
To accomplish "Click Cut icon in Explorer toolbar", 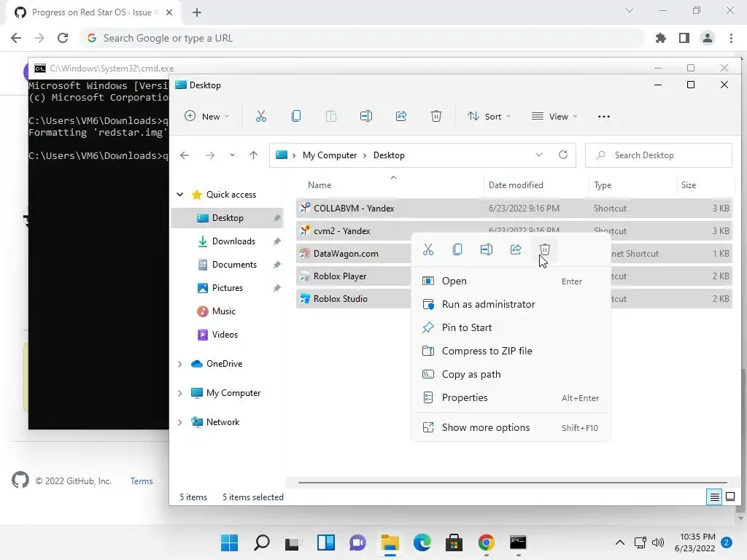I will (x=260, y=116).
